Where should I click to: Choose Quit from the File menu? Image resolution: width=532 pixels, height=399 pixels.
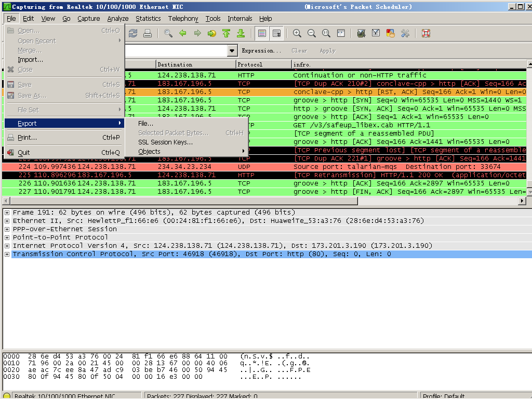(x=64, y=153)
